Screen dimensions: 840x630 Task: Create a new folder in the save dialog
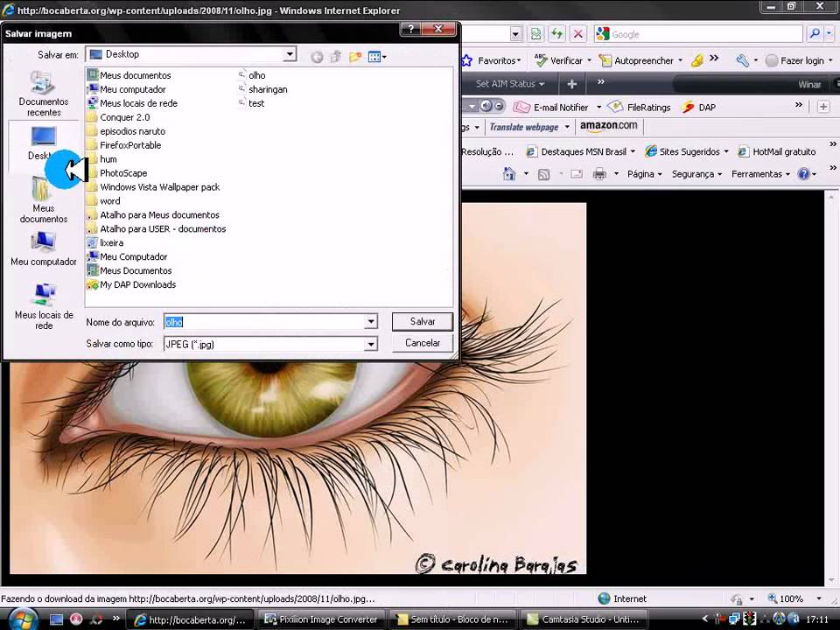pyautogui.click(x=354, y=56)
